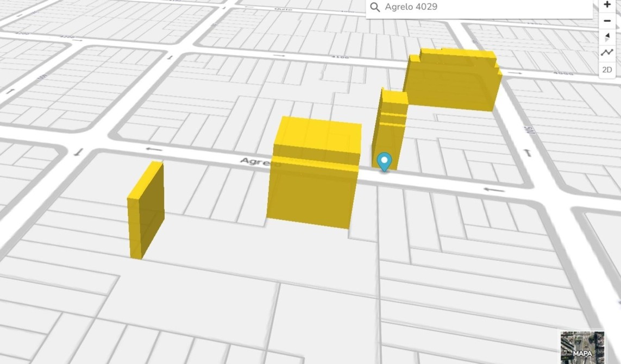621x364 pixels.
Task: Open the line measurement tool
Action: (x=607, y=53)
